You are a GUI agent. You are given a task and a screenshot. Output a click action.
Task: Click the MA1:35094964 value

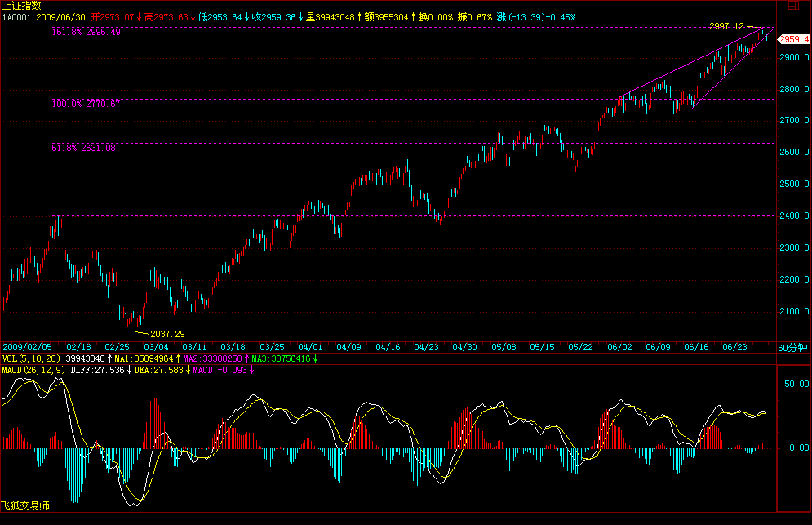[144, 358]
